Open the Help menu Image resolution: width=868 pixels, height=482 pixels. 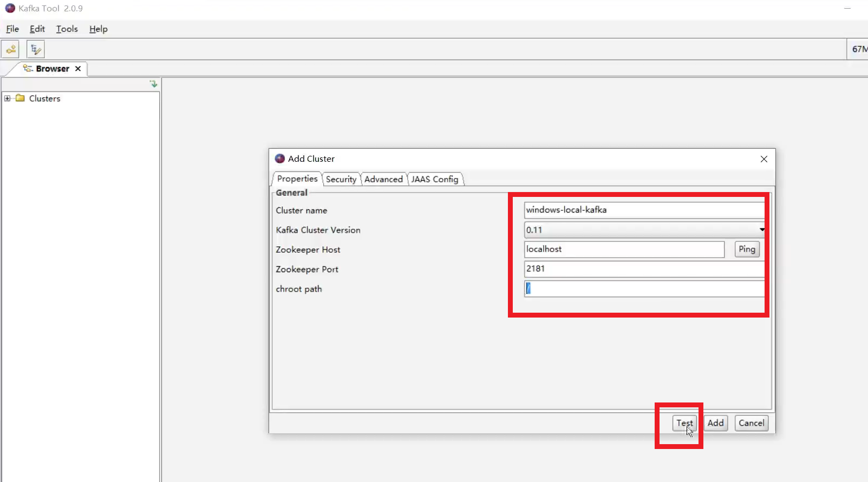click(99, 29)
